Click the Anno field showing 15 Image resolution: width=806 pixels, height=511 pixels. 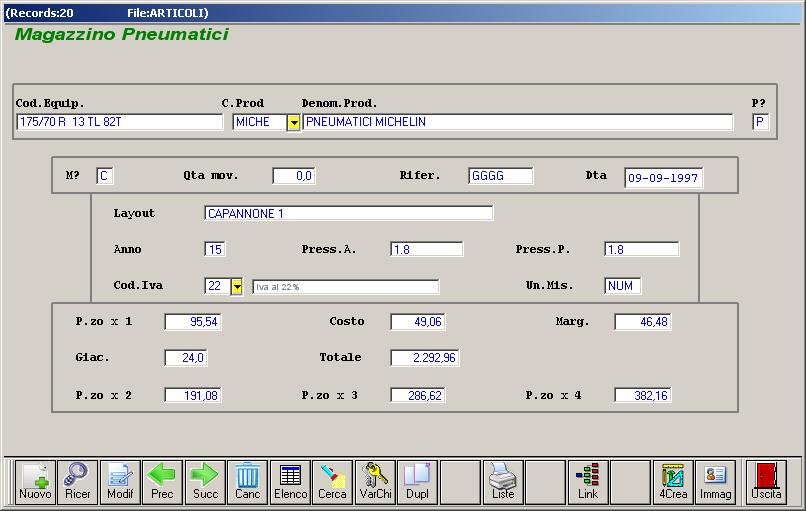pyautogui.click(x=215, y=249)
